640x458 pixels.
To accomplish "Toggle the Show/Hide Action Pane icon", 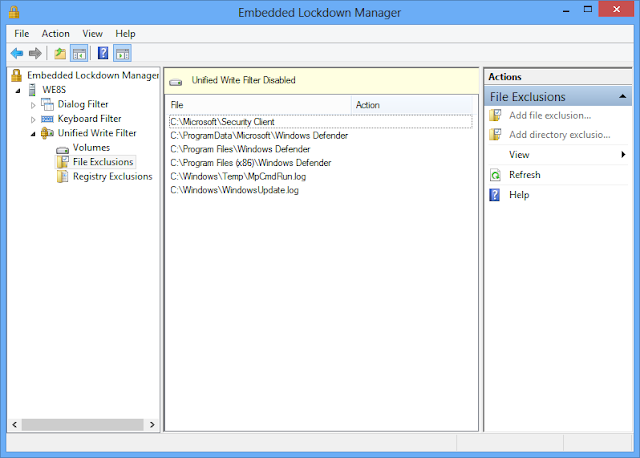I will [122, 53].
